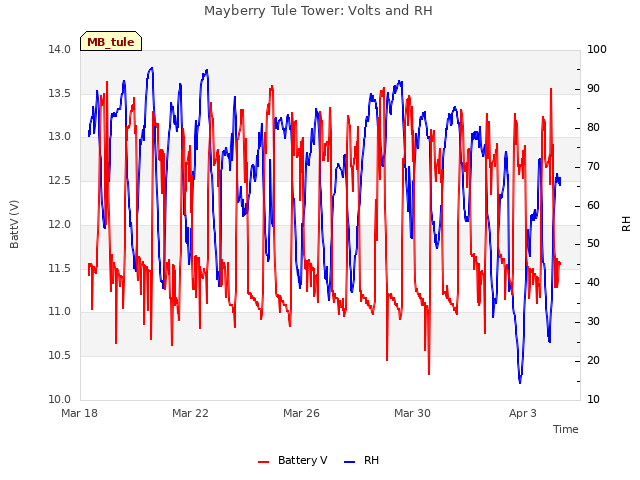Click the 100 right axis tick label
The width and height of the screenshot is (640, 480).
pos(597,49)
